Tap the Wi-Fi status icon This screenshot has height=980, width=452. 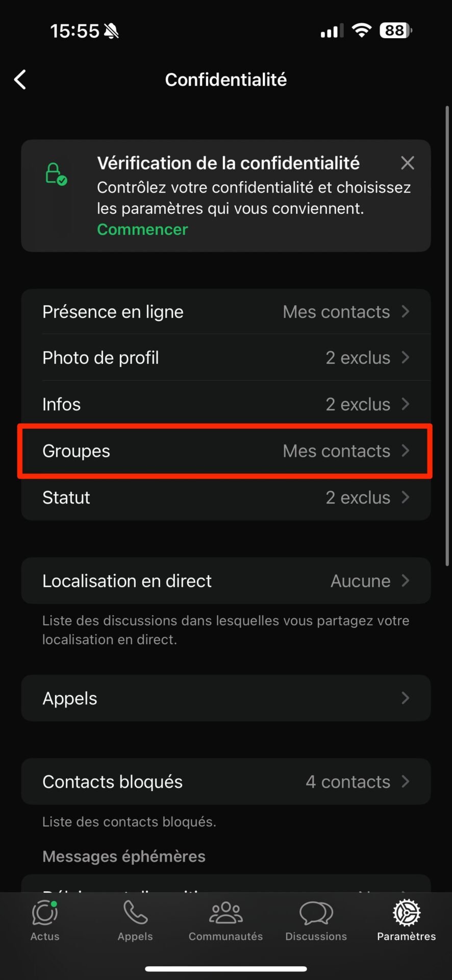(x=362, y=31)
